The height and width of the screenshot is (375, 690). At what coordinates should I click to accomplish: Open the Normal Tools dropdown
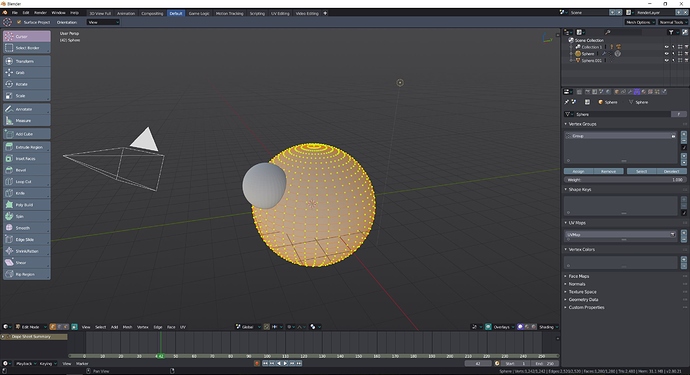(x=673, y=22)
